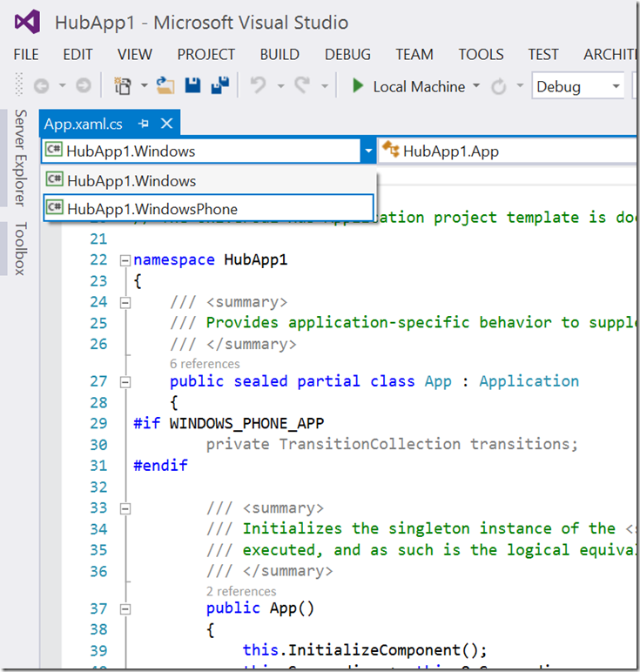This screenshot has width=640, height=672.
Task: Open the Debug configuration combo box
Action: [x=578, y=86]
